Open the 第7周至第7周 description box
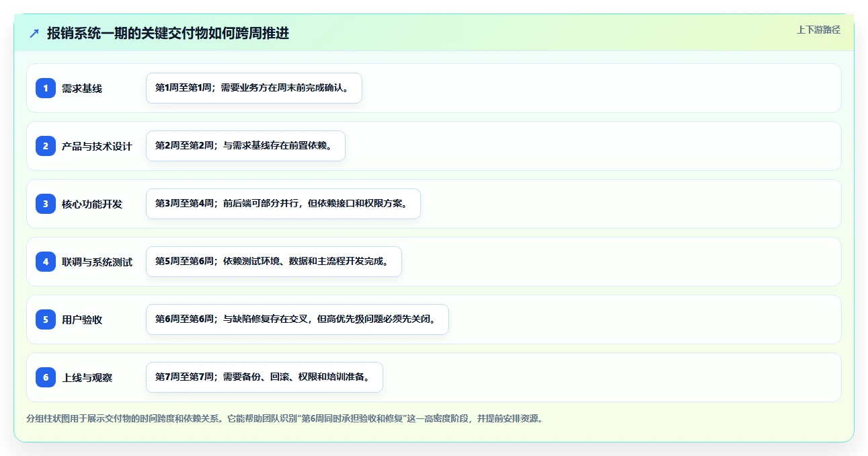Image resolution: width=868 pixels, height=456 pixels. 264,377
